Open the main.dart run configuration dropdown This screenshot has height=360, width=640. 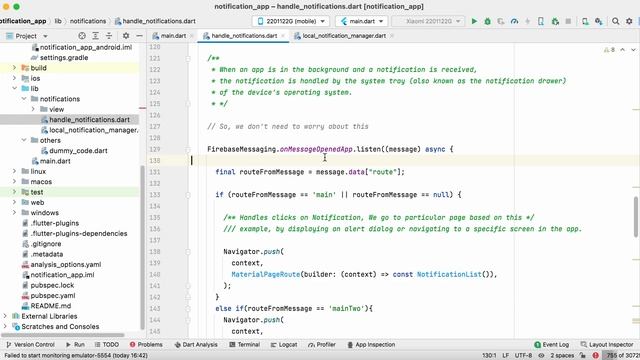point(362,21)
